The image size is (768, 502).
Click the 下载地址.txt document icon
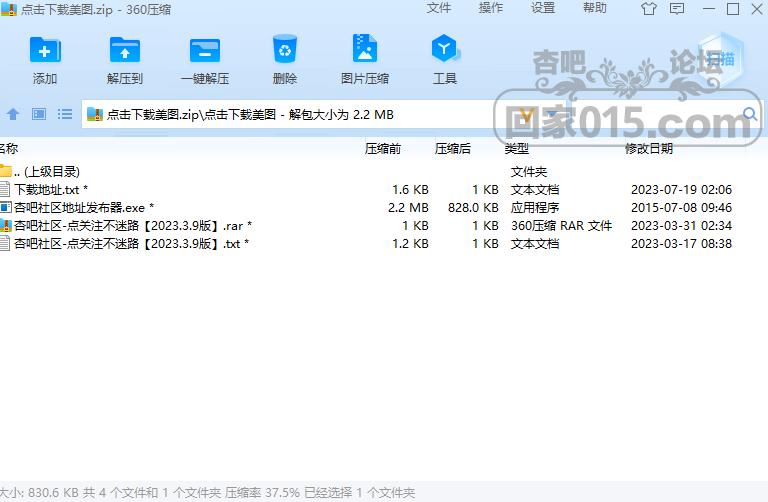point(5,189)
